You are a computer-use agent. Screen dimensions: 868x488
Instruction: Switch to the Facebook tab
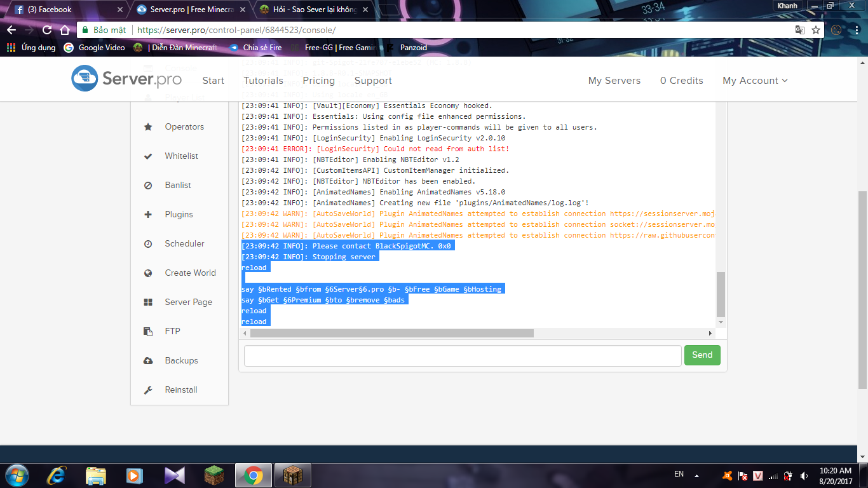pyautogui.click(x=68, y=10)
